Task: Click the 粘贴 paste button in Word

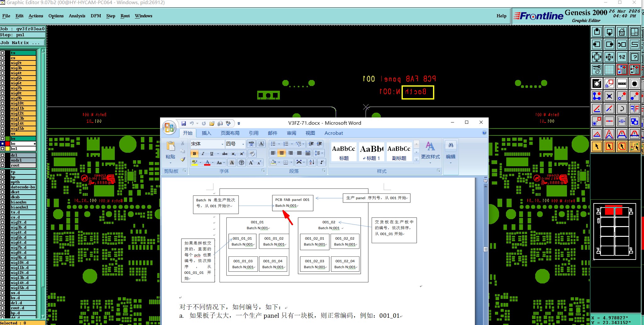Action: 170,153
